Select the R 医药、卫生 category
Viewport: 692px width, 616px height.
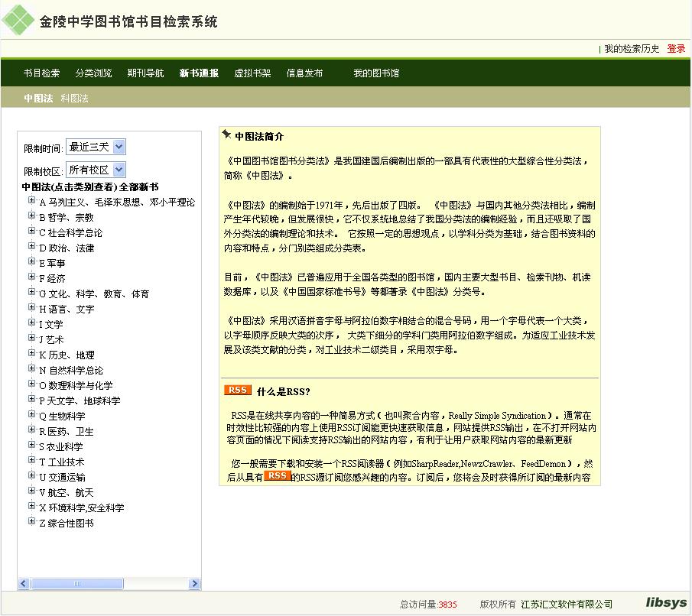tap(67, 432)
